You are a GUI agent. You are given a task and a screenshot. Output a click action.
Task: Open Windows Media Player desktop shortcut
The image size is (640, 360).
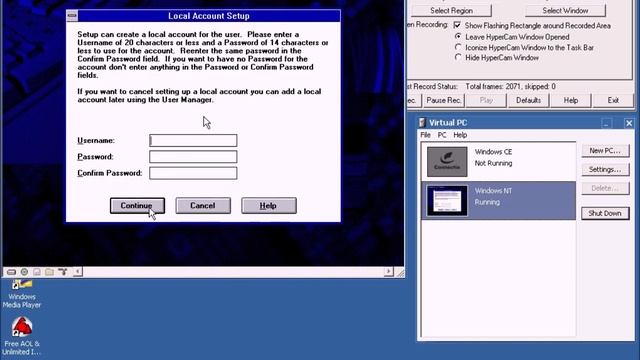click(22, 295)
